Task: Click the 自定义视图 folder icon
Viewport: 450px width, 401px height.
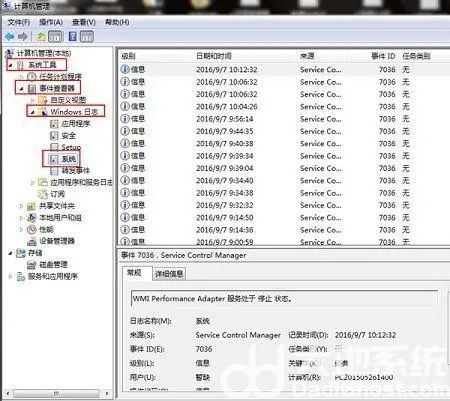Action: pyautogui.click(x=42, y=100)
